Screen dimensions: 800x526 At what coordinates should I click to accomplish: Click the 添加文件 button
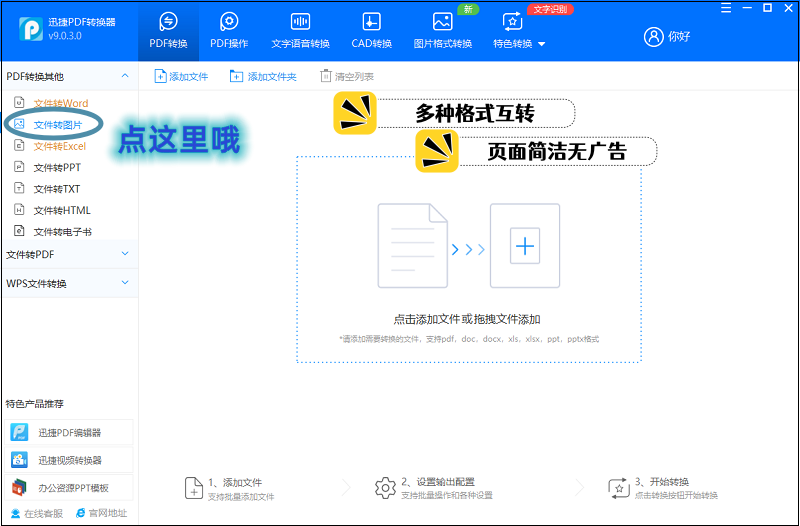(181, 77)
